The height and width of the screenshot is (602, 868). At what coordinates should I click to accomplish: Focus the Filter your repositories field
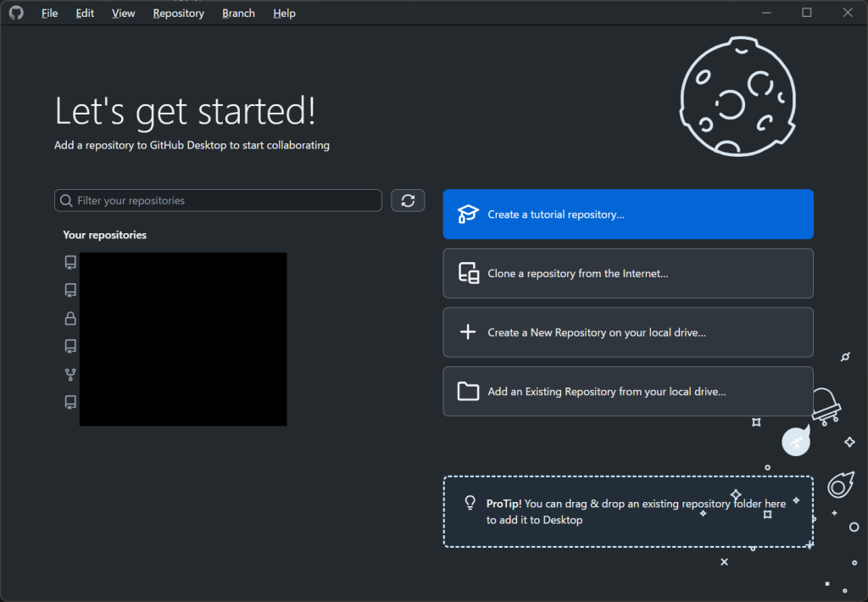click(225, 201)
